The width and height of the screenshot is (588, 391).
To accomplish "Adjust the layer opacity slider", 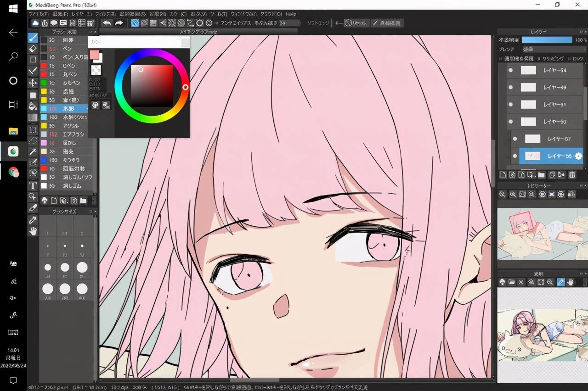I will point(547,40).
